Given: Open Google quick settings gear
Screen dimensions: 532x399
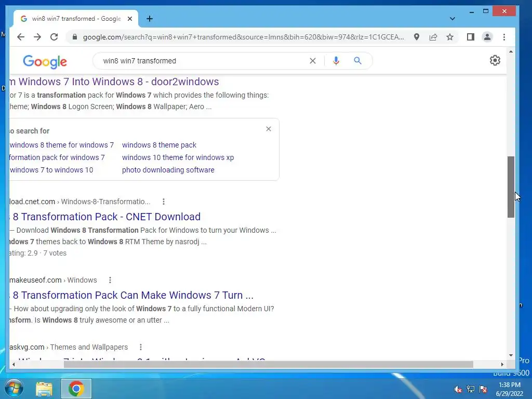Looking at the screenshot, I should (x=495, y=60).
